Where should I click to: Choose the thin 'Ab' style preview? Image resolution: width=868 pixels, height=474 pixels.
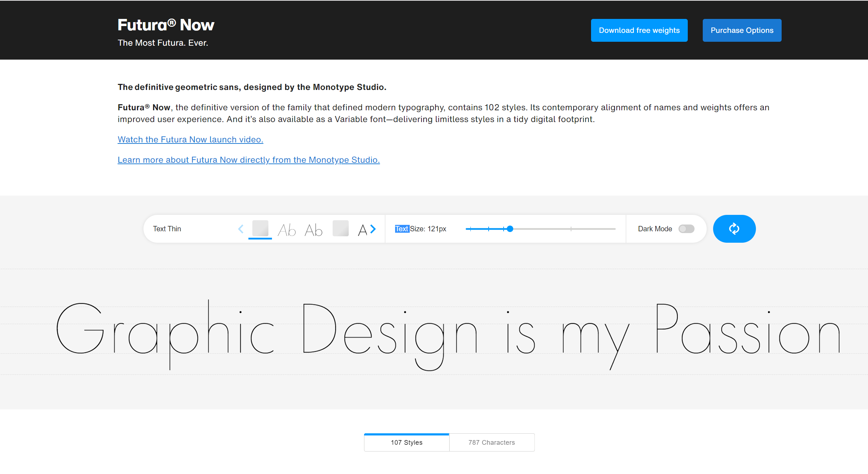point(287,230)
